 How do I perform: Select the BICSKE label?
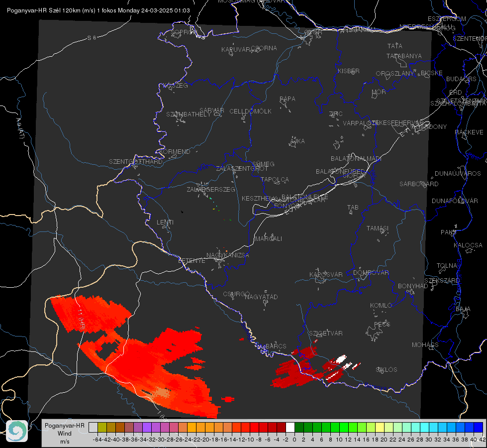click(431, 73)
